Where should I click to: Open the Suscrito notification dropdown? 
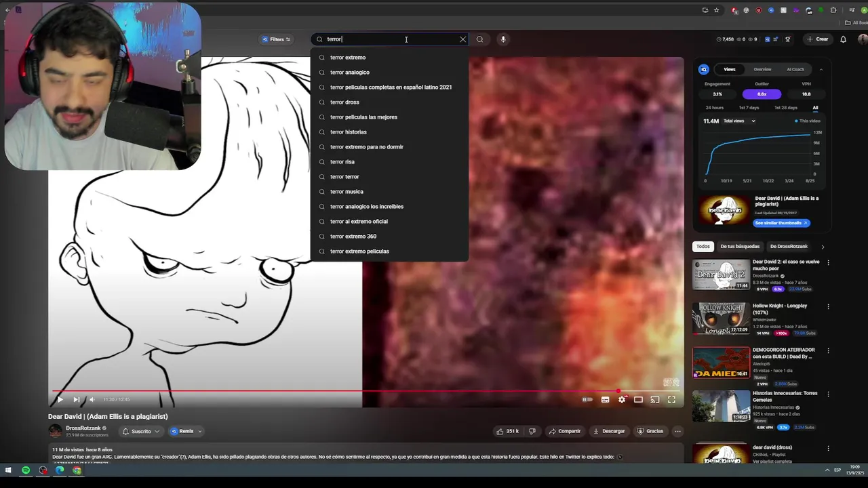tap(141, 431)
